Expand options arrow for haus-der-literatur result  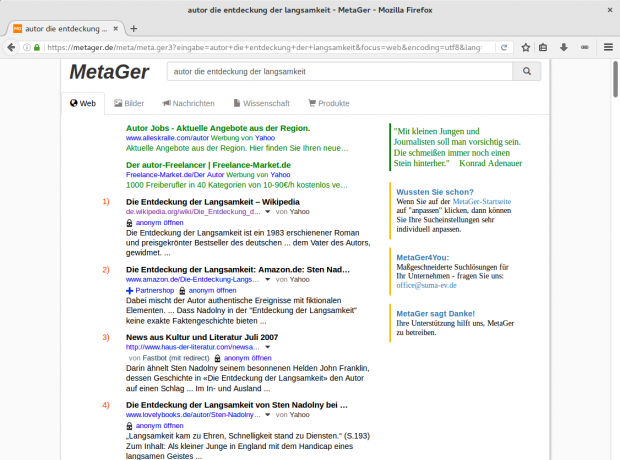pos(268,347)
